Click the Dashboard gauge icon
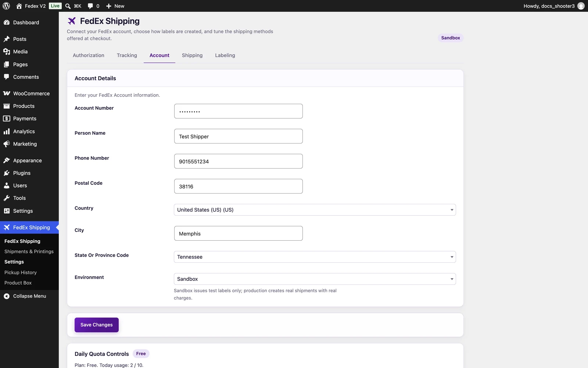Viewport: 588px width, 368px height. 7,22
